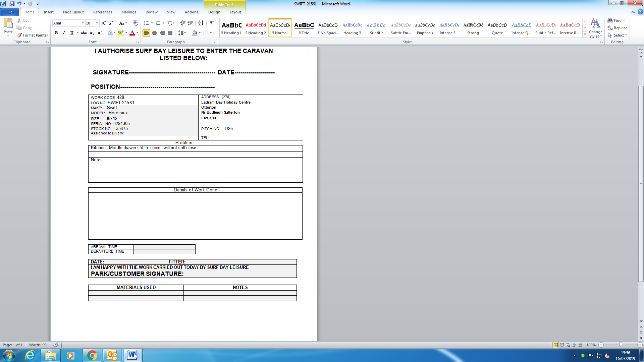Screen dimensions: 644x362
Task: Click the Format Painter tool
Action: [x=33, y=35]
